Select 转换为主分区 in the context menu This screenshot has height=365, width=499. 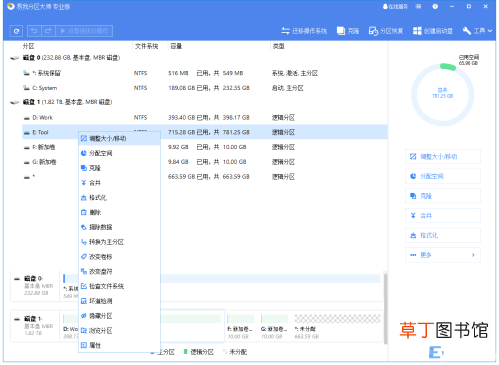pyautogui.click(x=119, y=242)
